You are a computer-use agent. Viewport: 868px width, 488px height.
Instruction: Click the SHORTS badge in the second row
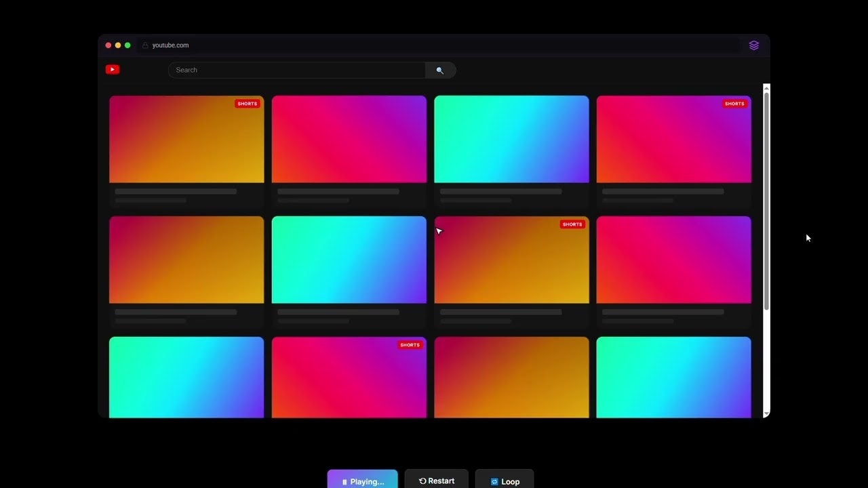(x=572, y=224)
